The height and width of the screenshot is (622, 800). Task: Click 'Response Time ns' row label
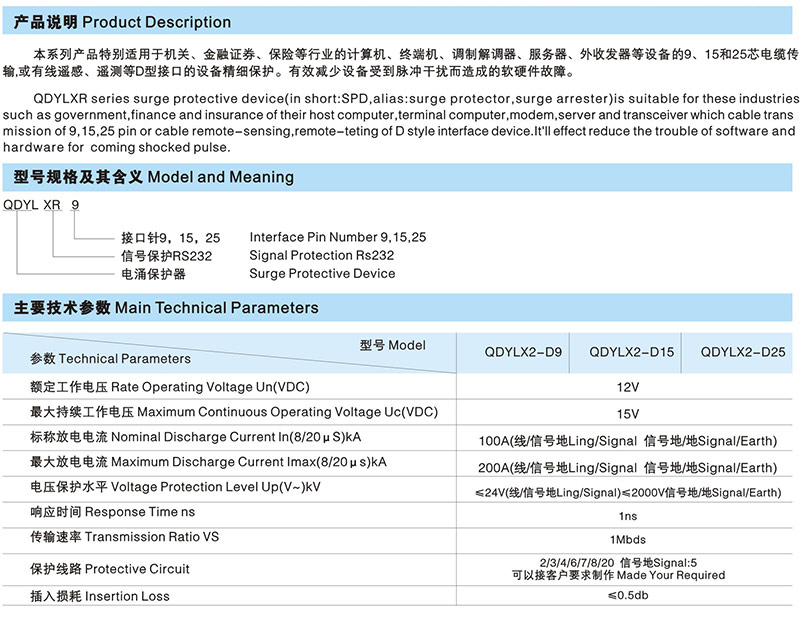click(x=112, y=512)
